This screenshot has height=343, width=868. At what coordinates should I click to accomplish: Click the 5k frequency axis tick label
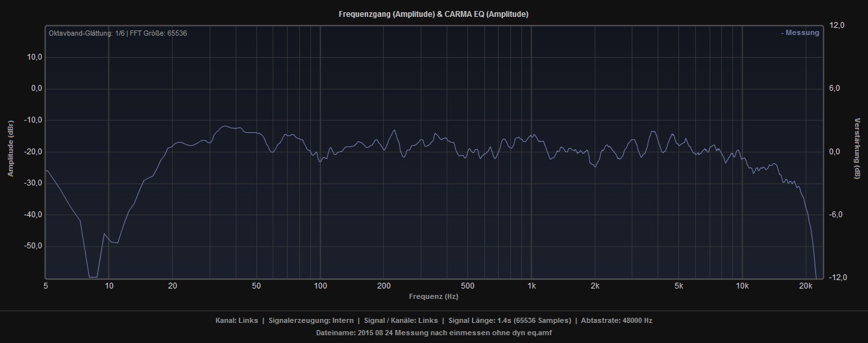tap(679, 286)
